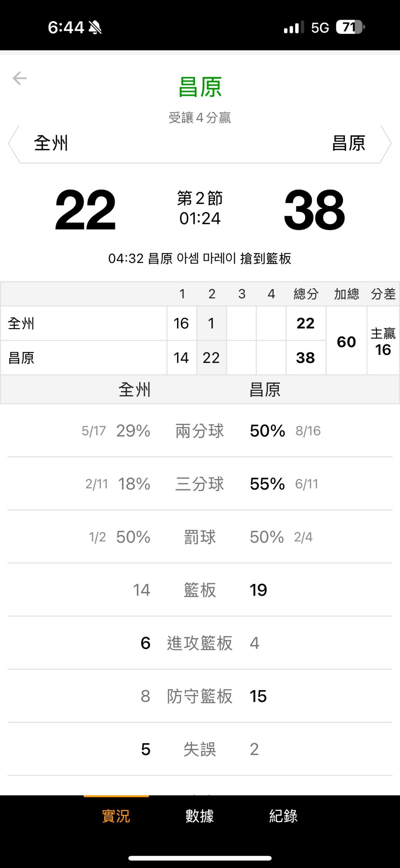Select the 昌原 team name in selector
This screenshot has height=868, width=400.
click(349, 143)
